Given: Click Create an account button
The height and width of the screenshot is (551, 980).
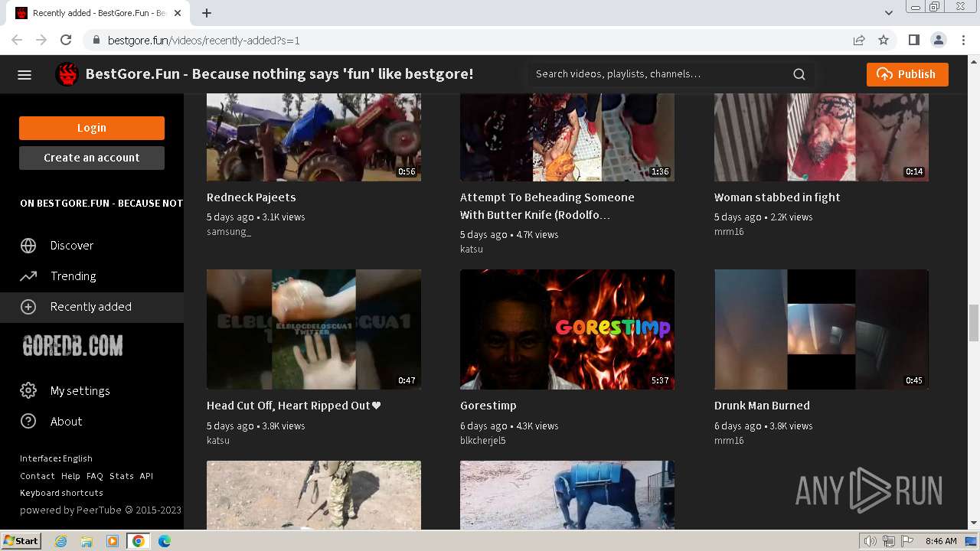Looking at the screenshot, I should (92, 158).
